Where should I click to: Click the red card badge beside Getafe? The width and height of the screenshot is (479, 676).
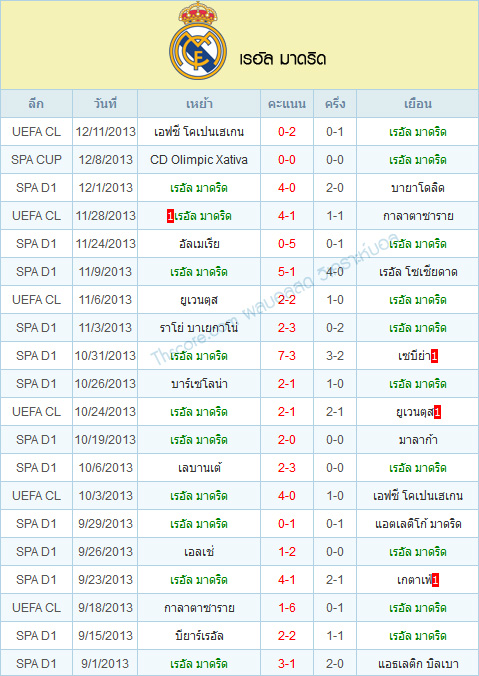tap(435, 581)
